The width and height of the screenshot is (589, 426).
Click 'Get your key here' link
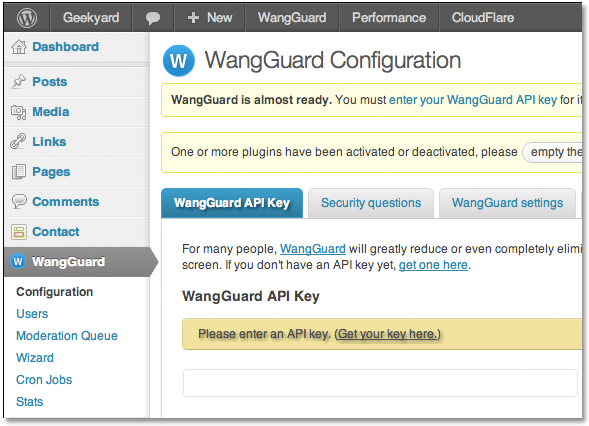click(x=387, y=334)
